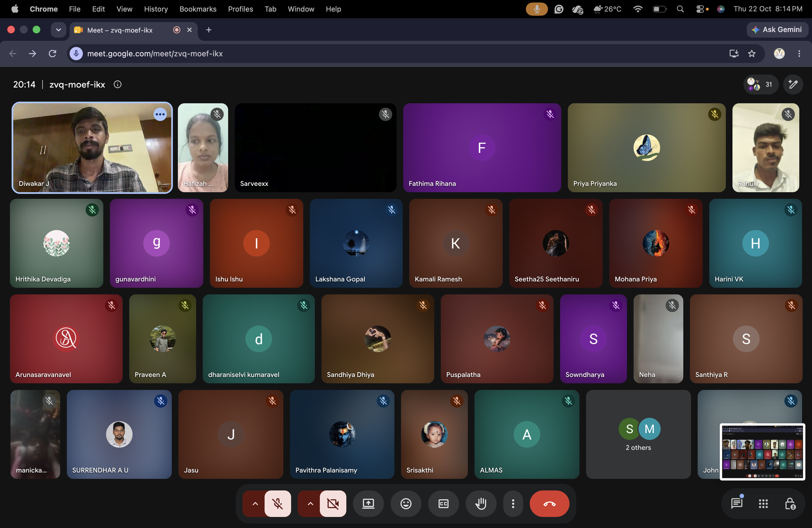Open Chrome profile avatar
The width and height of the screenshot is (812, 528).
pos(779,54)
